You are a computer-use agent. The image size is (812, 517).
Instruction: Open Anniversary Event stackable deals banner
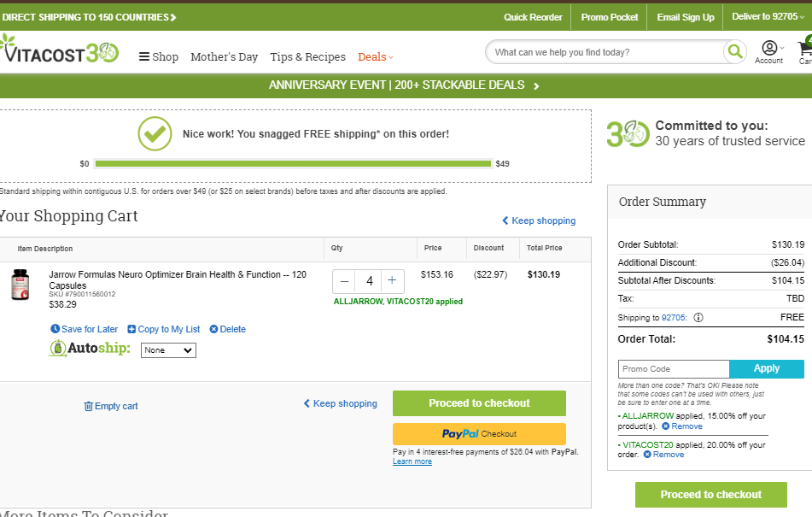coord(404,85)
